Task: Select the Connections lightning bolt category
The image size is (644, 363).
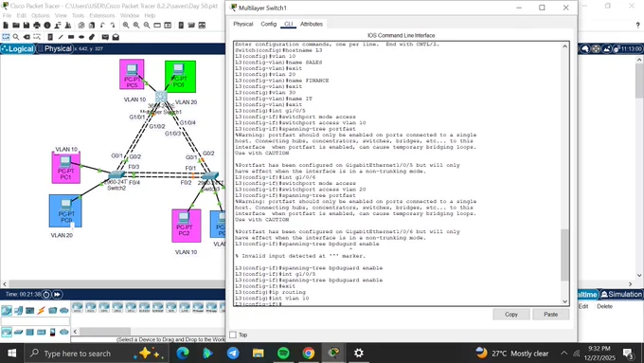Action: (41, 310)
